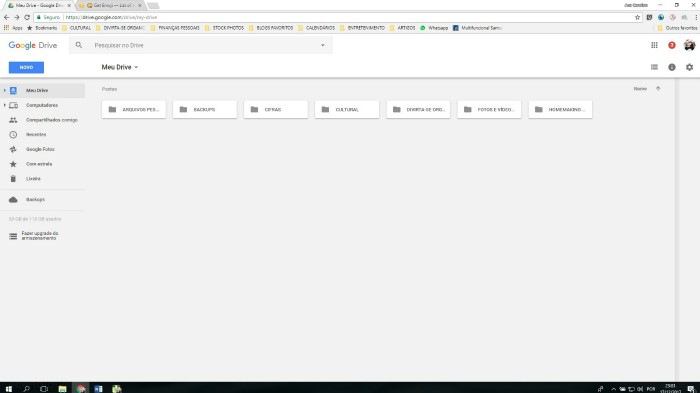
Task: Open Google apps grid icon
Action: (x=654, y=45)
